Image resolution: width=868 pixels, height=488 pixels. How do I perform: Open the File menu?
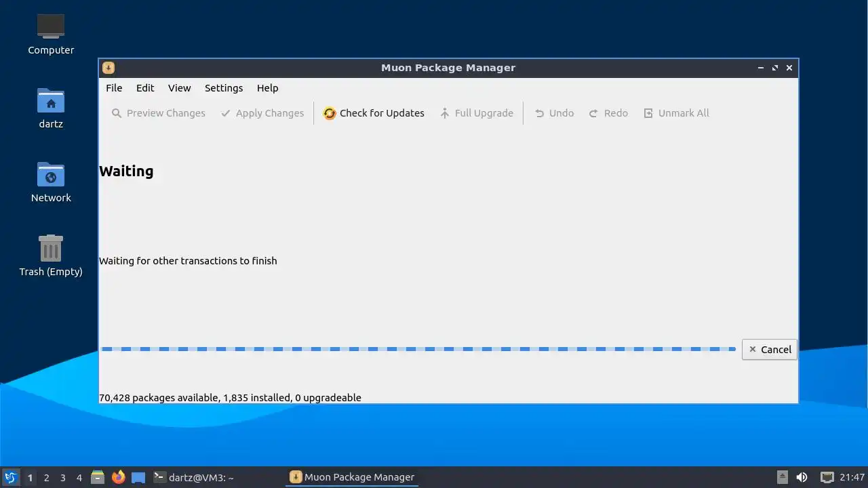click(114, 88)
